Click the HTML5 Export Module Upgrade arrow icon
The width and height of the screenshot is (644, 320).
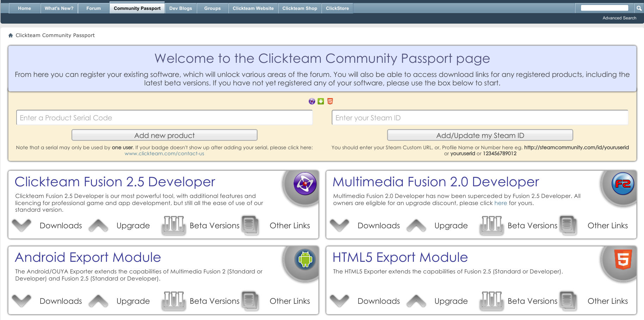click(x=416, y=301)
